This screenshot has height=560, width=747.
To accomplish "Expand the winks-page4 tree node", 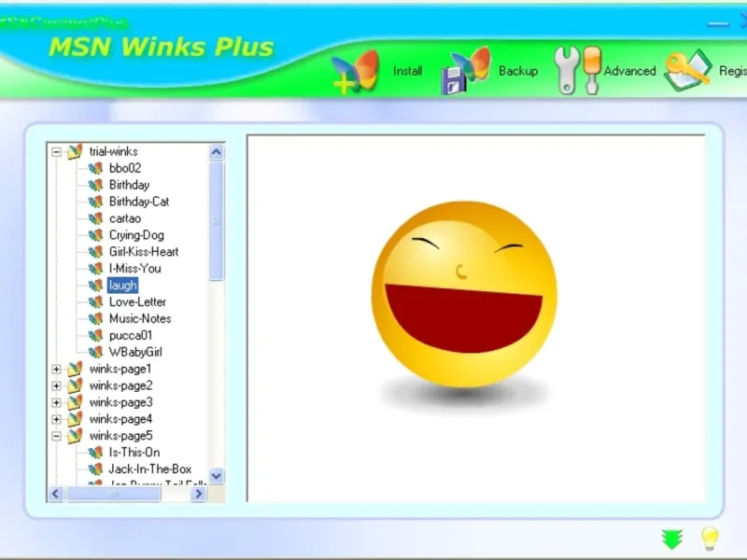I will pos(56,419).
